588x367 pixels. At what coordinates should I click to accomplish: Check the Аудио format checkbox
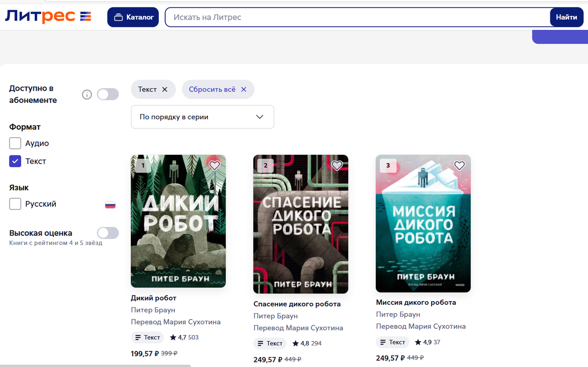tap(15, 143)
